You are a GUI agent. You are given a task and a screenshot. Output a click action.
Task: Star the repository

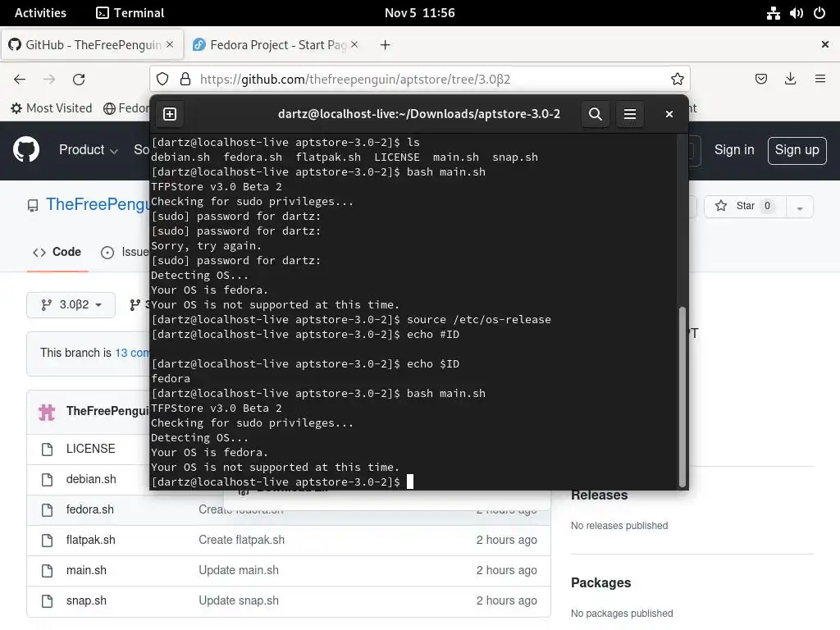pos(745,206)
